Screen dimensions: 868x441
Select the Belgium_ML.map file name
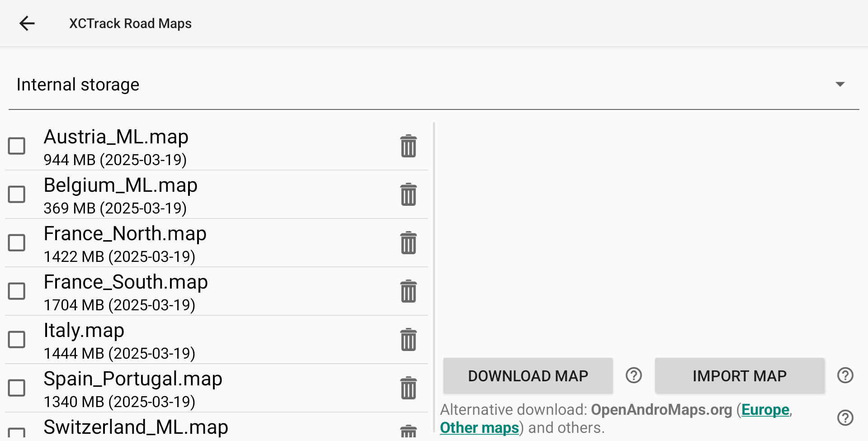[x=121, y=185]
